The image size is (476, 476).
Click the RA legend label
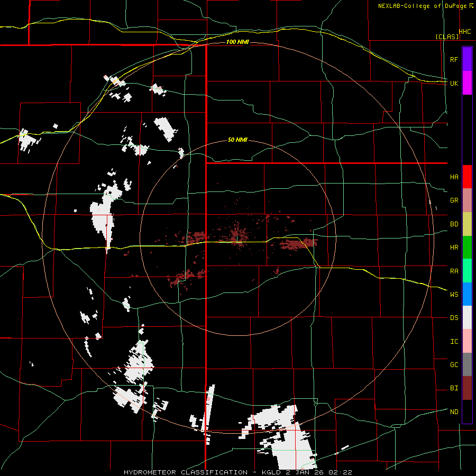[x=454, y=271]
